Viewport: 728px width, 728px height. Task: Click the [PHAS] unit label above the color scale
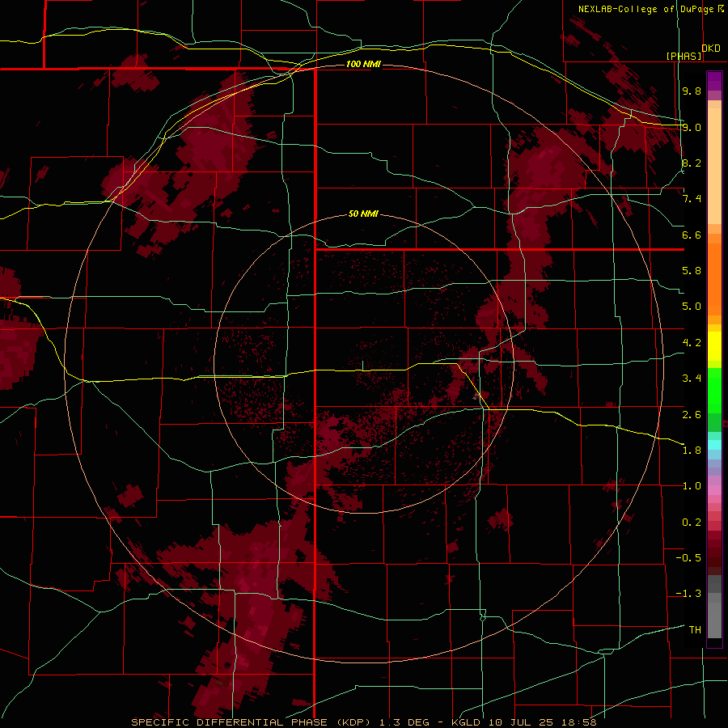[x=684, y=56]
